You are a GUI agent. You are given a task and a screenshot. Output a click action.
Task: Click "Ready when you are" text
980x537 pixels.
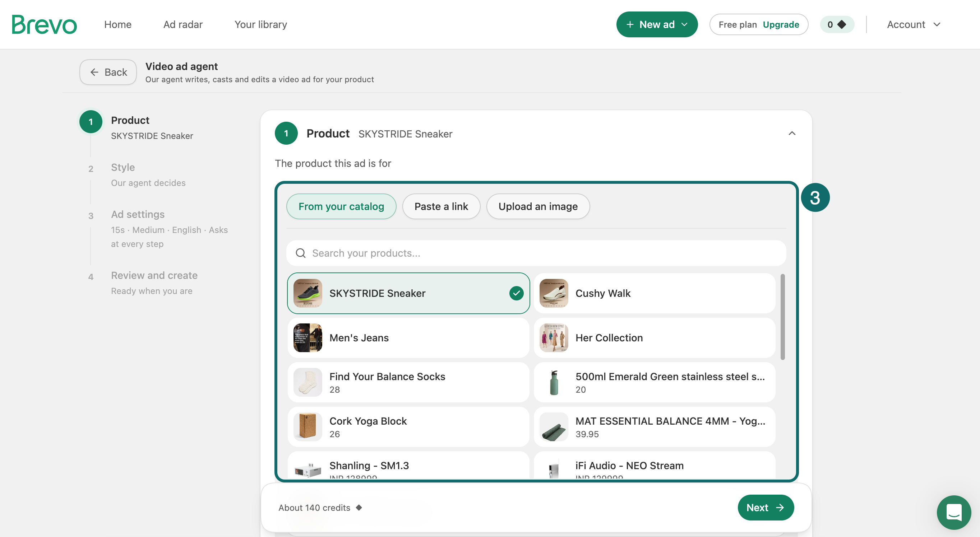pyautogui.click(x=151, y=291)
